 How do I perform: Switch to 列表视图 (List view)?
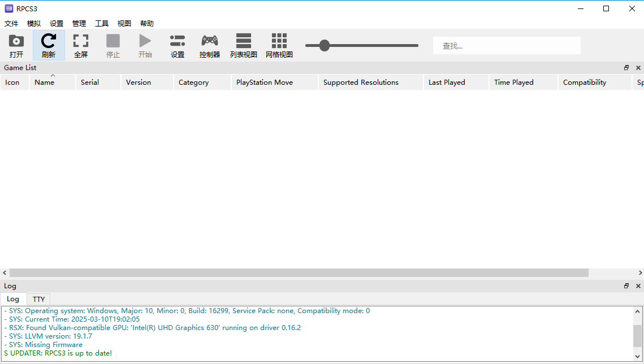point(244,42)
